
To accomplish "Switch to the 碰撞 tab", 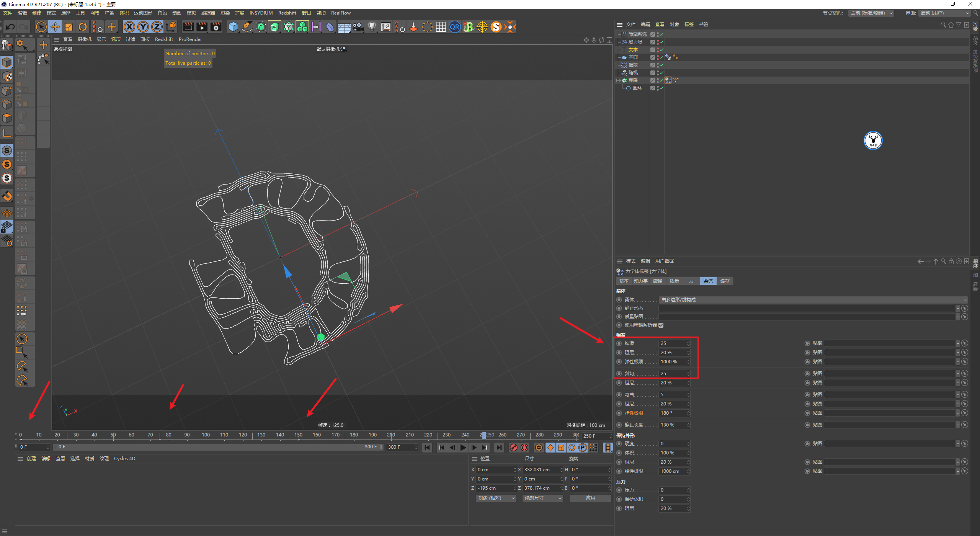I will [x=658, y=281].
